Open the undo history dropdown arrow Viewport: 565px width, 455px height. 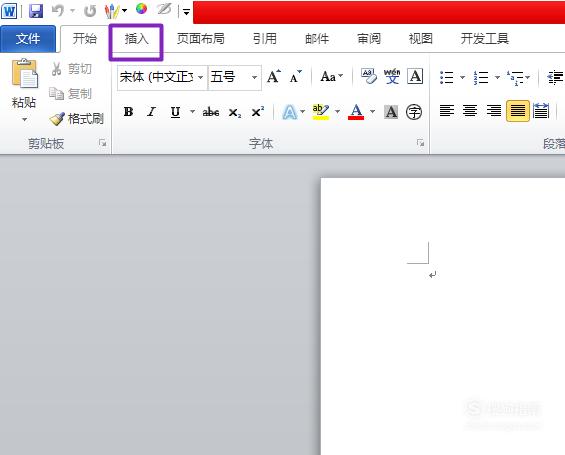(x=72, y=11)
